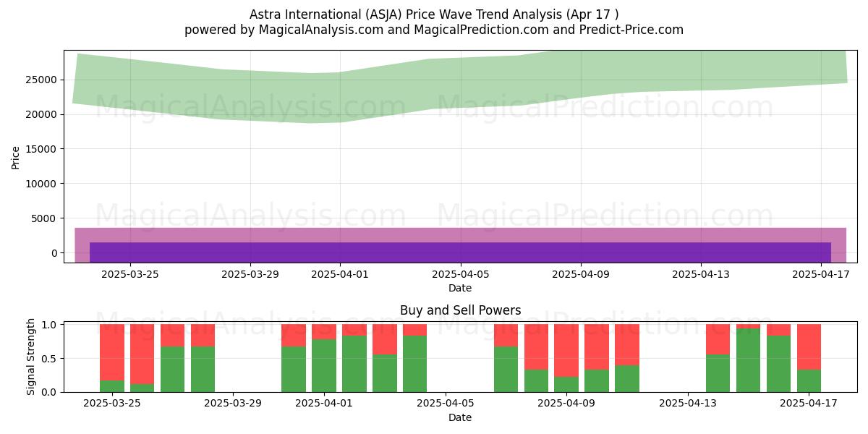Screen dimensions: 868x434
Task: Click the green price wave band
Action: click(460, 83)
